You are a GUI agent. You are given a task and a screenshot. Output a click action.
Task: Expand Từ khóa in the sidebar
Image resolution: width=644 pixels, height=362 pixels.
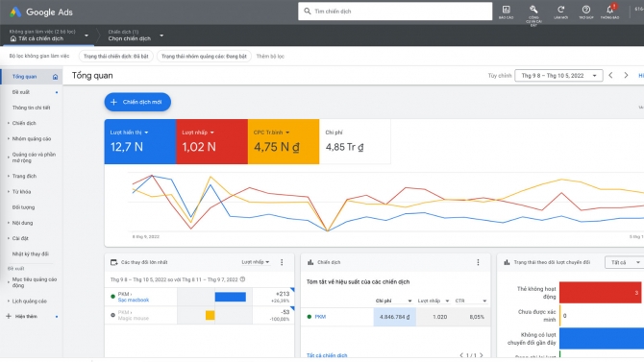[x=9, y=192]
